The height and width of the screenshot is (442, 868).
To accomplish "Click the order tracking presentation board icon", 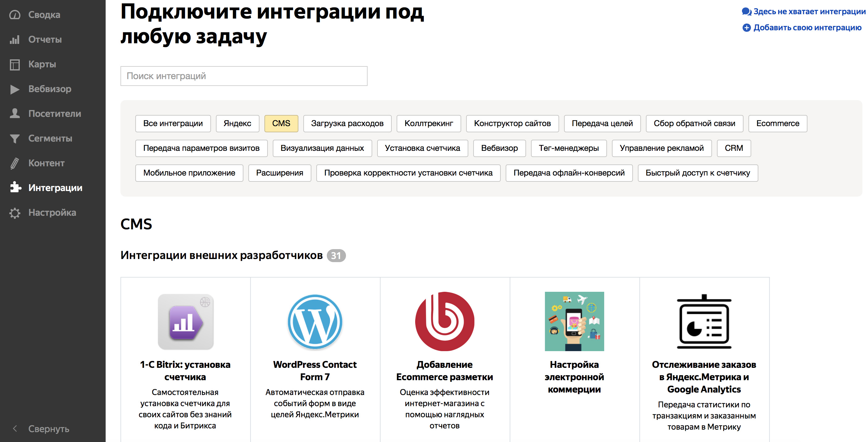I will click(x=704, y=321).
